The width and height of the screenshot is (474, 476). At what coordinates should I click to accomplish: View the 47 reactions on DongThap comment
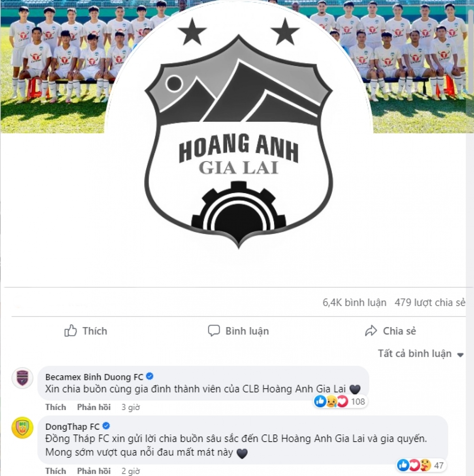click(x=421, y=465)
